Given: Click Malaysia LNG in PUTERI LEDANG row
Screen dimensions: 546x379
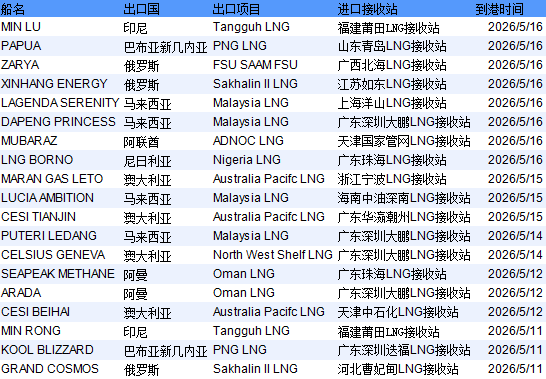Looking at the screenshot, I should 251,236.
